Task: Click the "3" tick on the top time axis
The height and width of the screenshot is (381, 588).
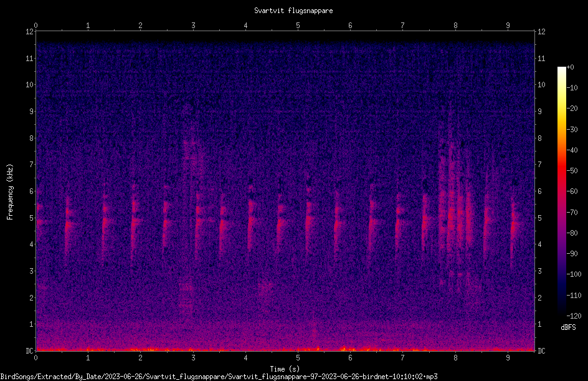Action: (193, 25)
